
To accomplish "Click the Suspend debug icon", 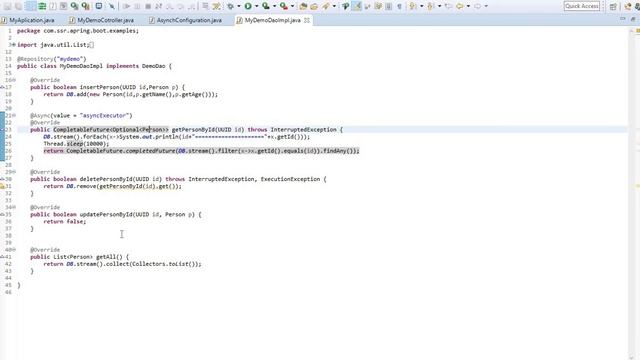I will [x=138, y=6].
